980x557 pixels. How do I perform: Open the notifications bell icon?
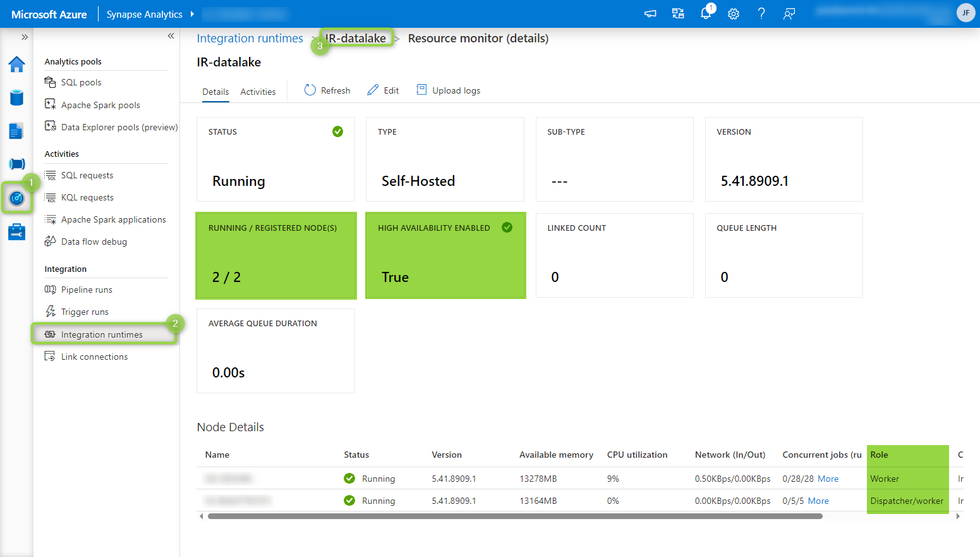(x=706, y=13)
